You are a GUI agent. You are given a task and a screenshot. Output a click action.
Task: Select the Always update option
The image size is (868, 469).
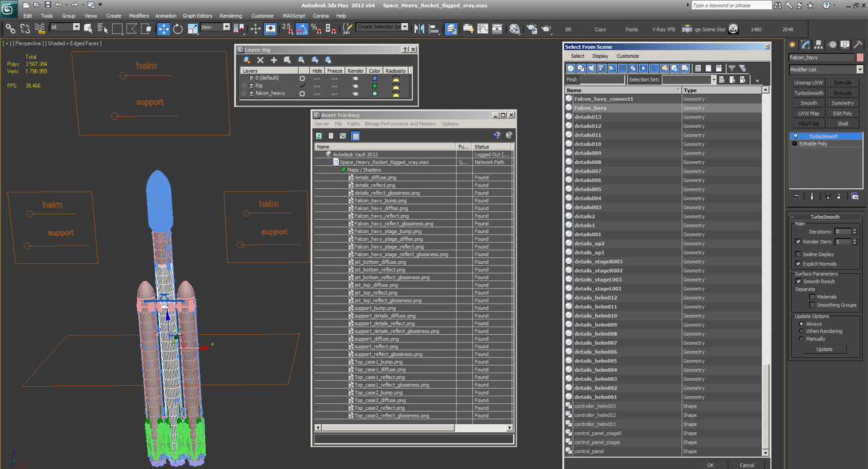pyautogui.click(x=801, y=324)
